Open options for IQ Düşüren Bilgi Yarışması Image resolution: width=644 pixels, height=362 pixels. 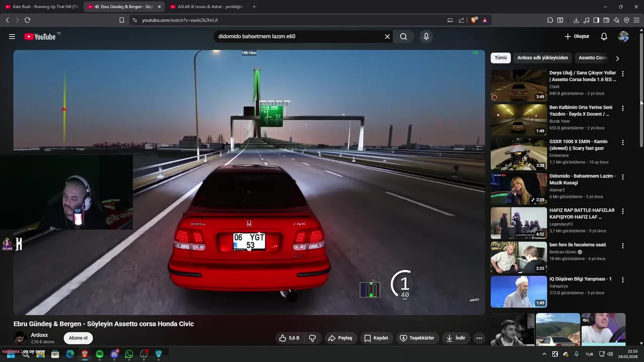[623, 280]
